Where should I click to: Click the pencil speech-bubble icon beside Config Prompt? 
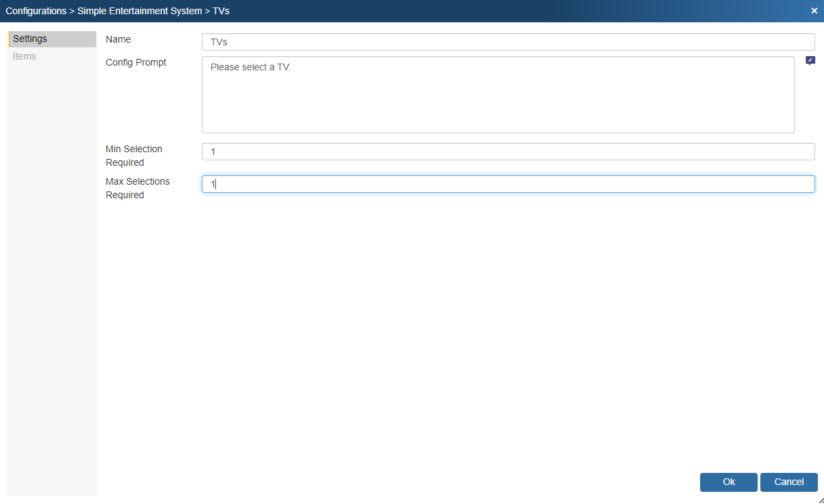[x=810, y=61]
